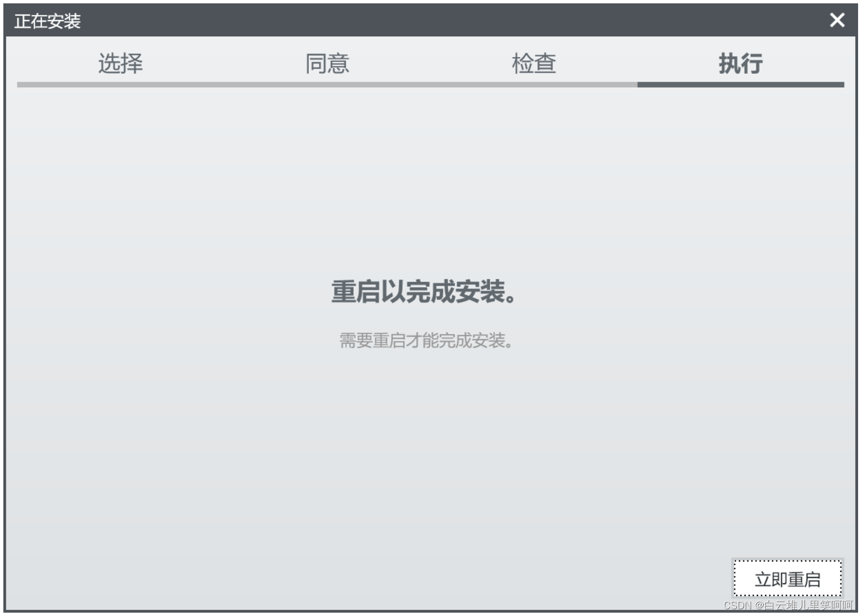Screen dimensions: 862x616
Task: Click the 立即重启 restart now button
Action: (x=787, y=579)
